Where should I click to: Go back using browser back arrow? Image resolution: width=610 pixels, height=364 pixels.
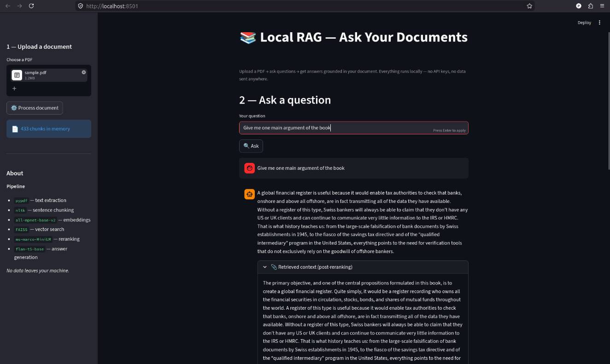click(8, 6)
